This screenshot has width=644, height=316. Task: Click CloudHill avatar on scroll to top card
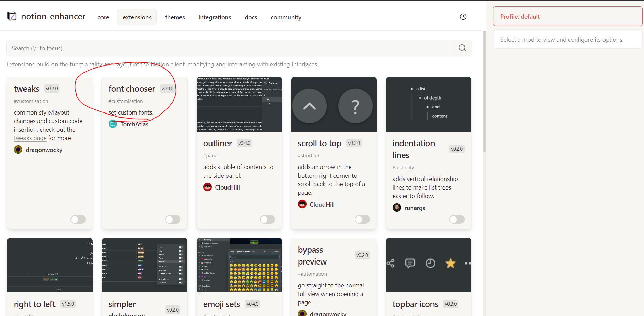(302, 204)
